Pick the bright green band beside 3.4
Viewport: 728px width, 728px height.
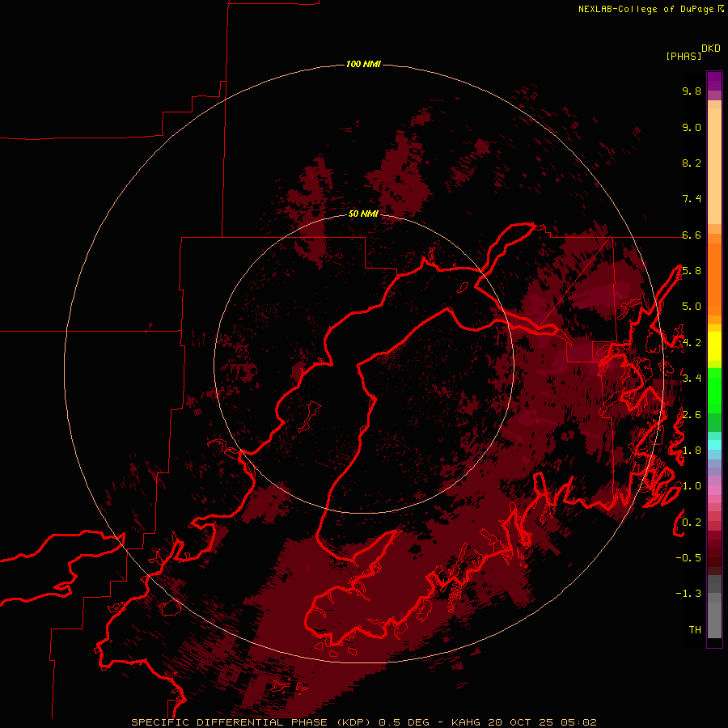click(714, 389)
